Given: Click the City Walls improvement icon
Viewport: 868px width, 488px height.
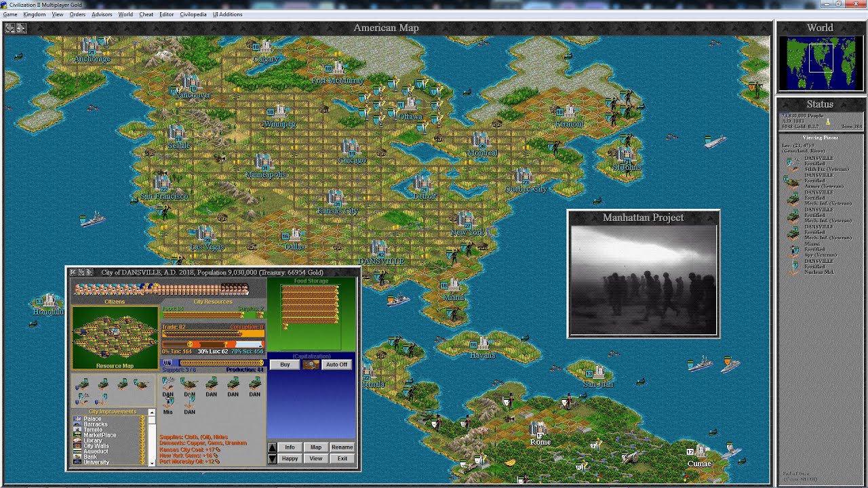Looking at the screenshot, I should click(77, 446).
